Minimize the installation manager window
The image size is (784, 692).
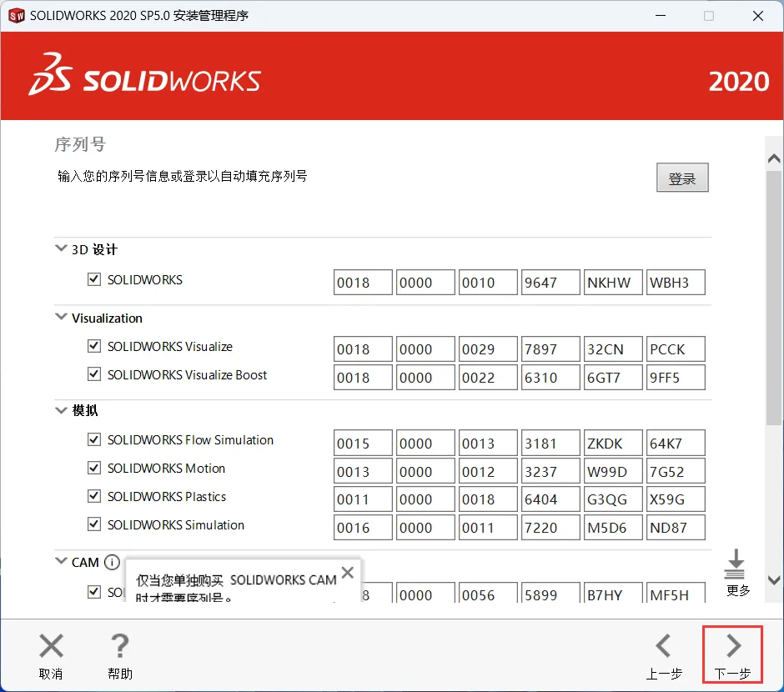point(661,16)
